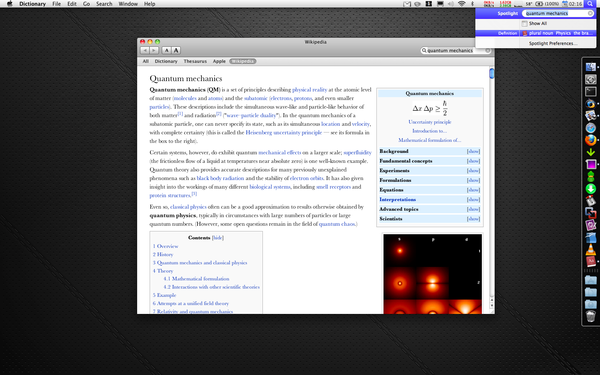Jump to 4.1 Mathematical formulation in Contents
The image size is (600, 375).
pos(196,279)
